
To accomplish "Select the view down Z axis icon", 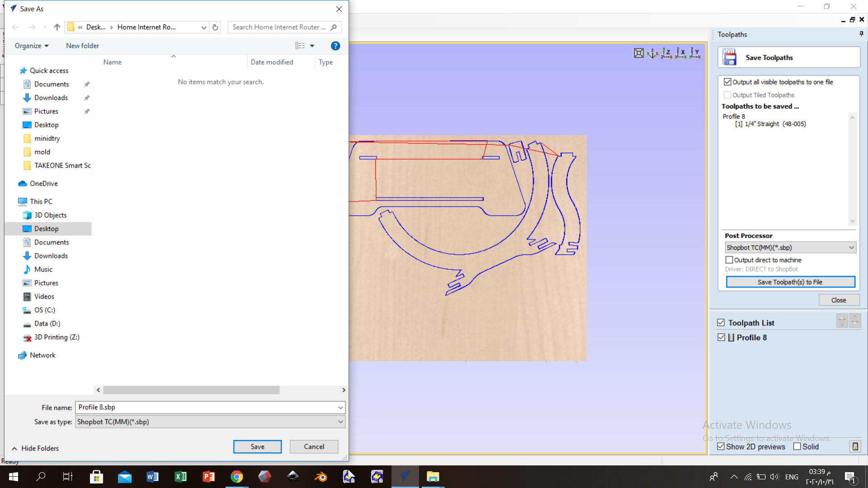I will pos(667,53).
